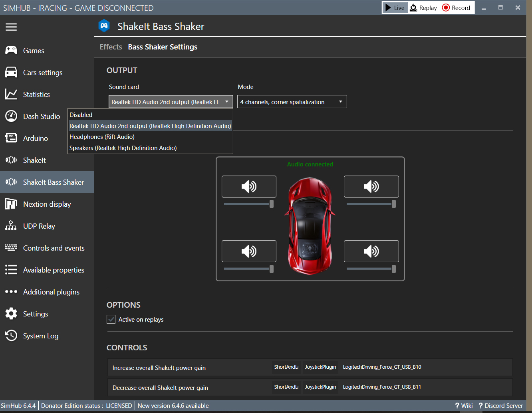The width and height of the screenshot is (532, 413).
Task: Click the SimHub 6.4.4 version label
Action: 18,405
